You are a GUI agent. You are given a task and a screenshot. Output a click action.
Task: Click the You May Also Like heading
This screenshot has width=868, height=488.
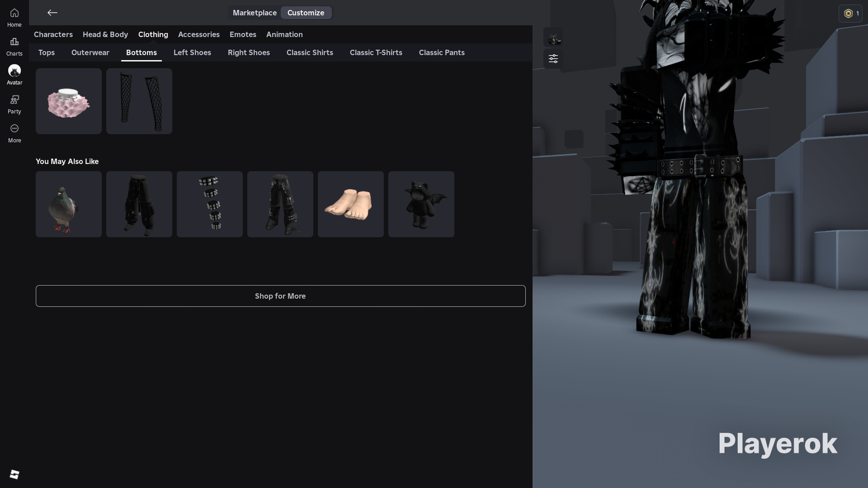pos(67,162)
